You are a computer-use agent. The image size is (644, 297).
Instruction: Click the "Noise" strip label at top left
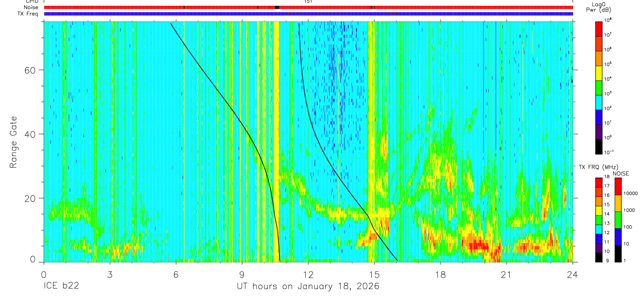pyautogui.click(x=31, y=7)
